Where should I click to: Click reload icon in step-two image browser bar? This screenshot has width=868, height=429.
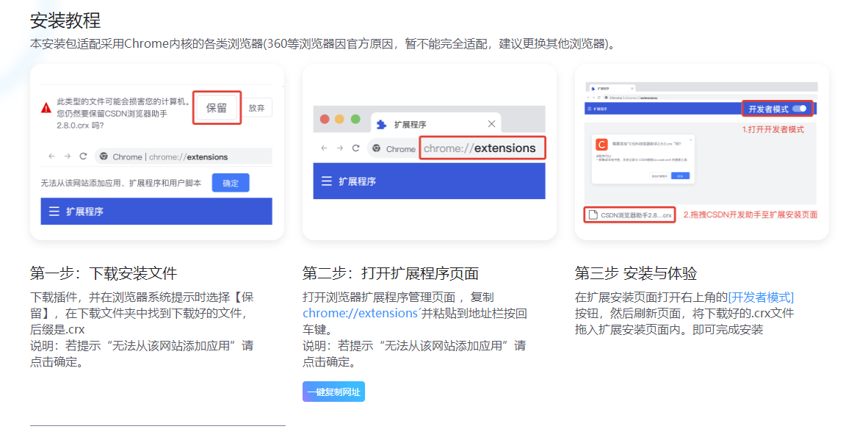356,148
